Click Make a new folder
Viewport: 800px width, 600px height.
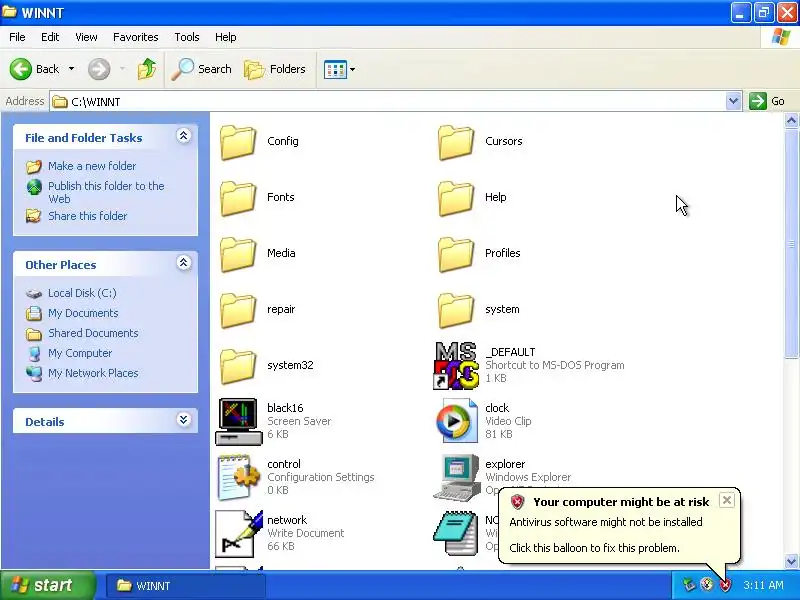coord(92,166)
